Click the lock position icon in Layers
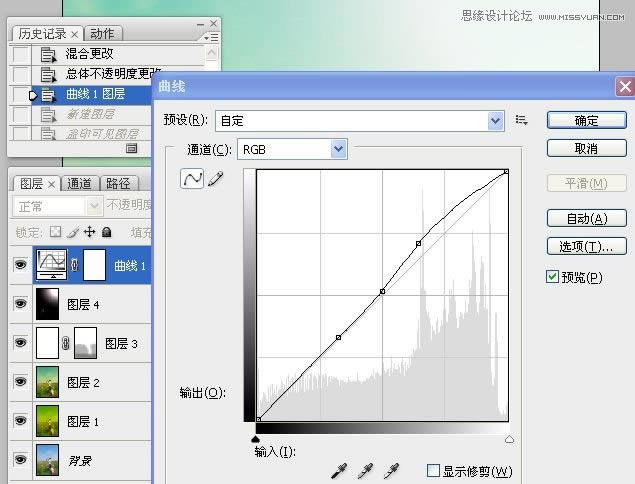Screen dimensions: 635x484 [x=89, y=232]
